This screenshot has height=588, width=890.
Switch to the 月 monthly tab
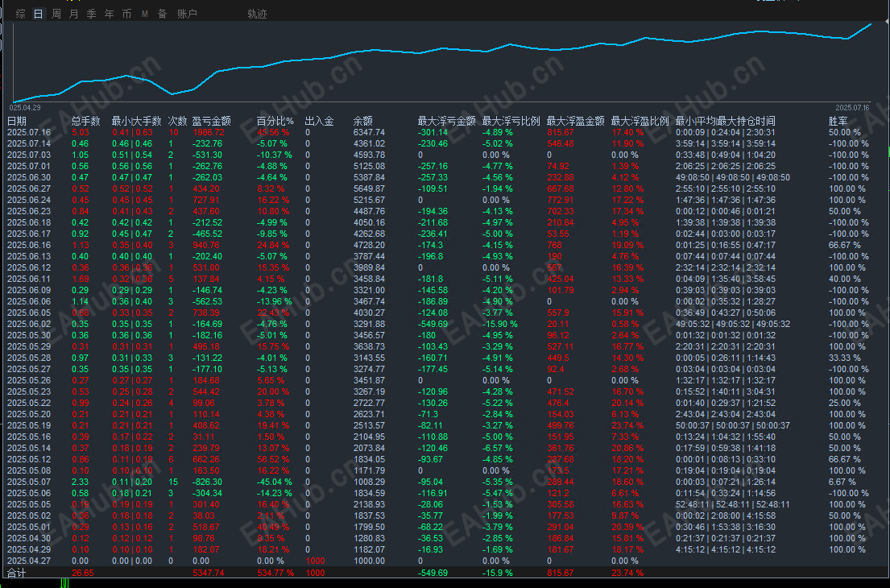[74, 14]
